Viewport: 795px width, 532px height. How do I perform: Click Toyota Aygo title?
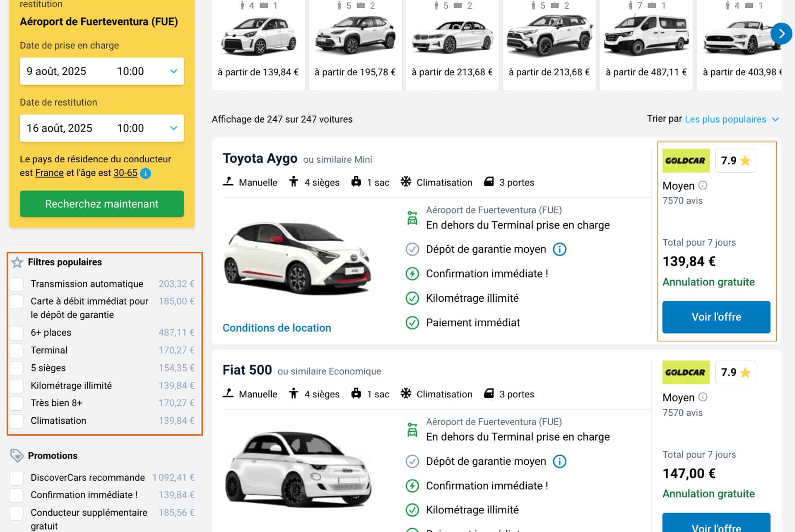[x=260, y=159]
